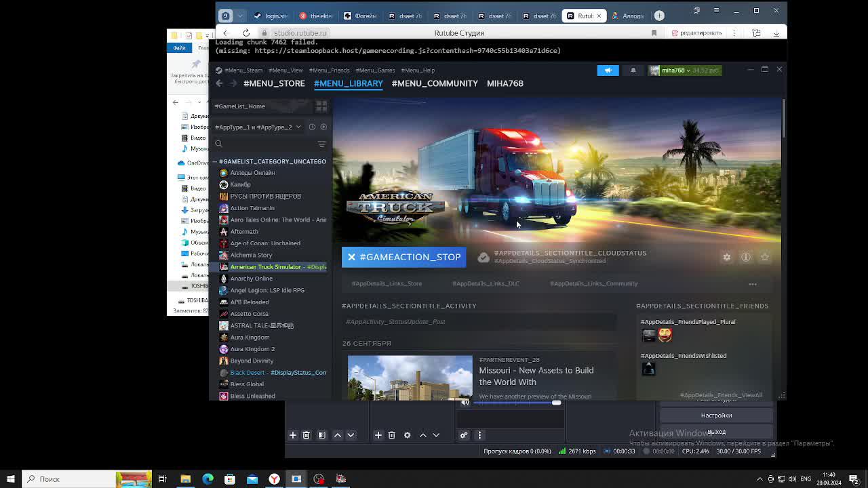This screenshot has height=488, width=868.
Task: Open the #Menu_View menu
Action: 285,70
